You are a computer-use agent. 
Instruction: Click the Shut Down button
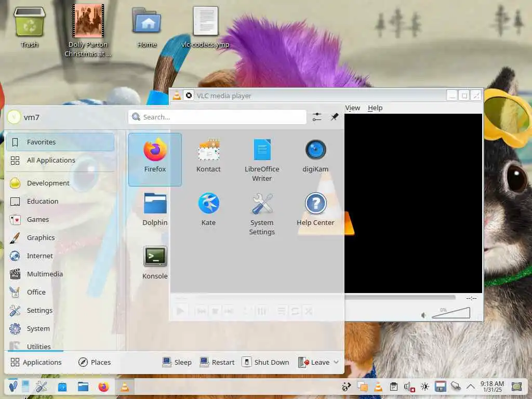[x=265, y=362]
